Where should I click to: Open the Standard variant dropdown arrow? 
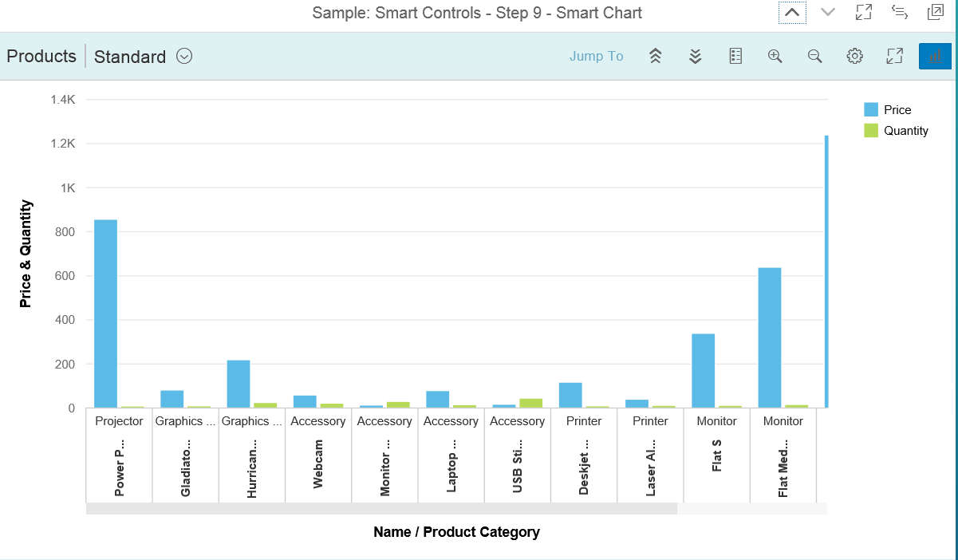click(184, 57)
